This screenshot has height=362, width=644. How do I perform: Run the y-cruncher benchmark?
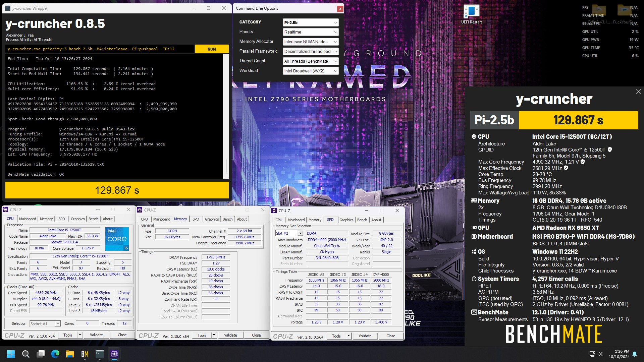[x=212, y=49]
